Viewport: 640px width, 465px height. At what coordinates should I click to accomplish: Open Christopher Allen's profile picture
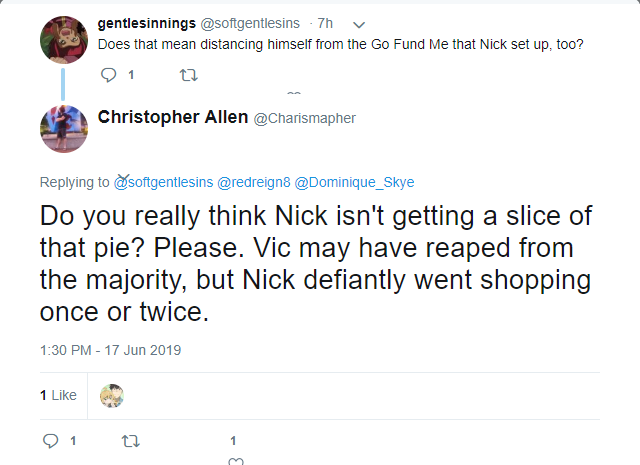64,129
